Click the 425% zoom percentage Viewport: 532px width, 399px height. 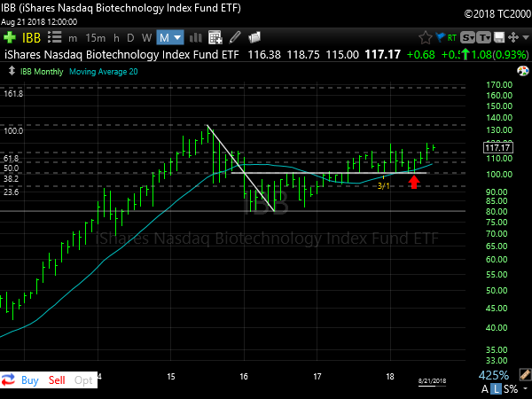point(494,375)
